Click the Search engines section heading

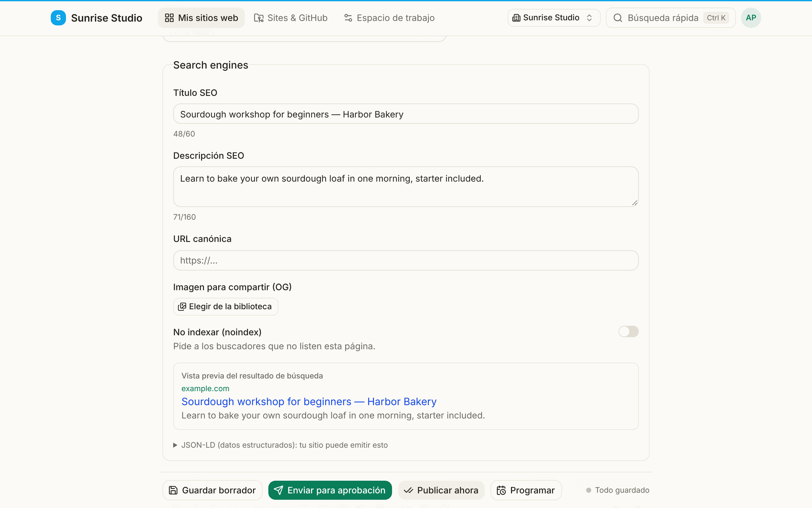[211, 65]
